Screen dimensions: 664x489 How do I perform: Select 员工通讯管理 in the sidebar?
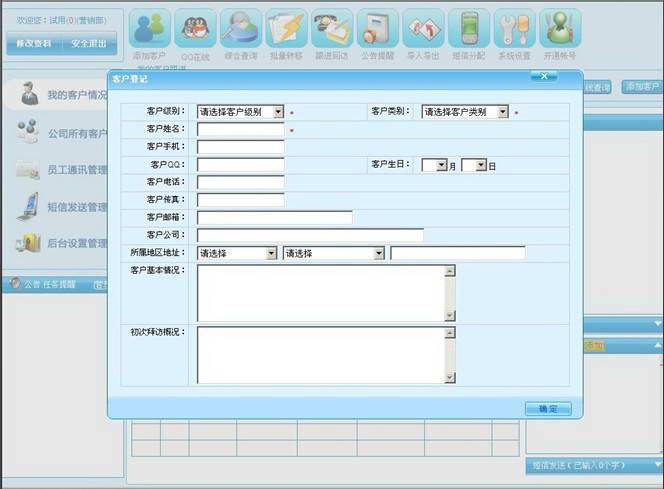tap(77, 170)
